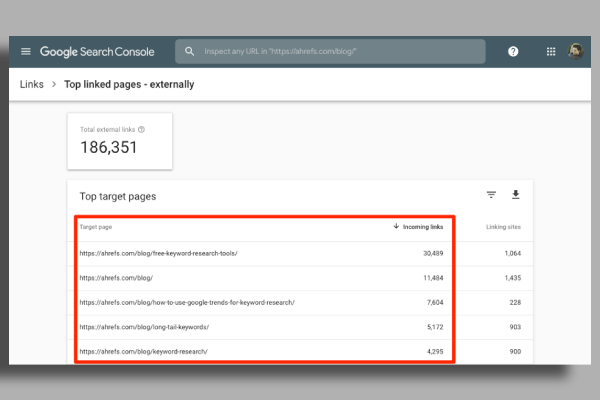Screen dimensions: 600x400
Task: Click the Total external links label
Action: click(x=108, y=129)
